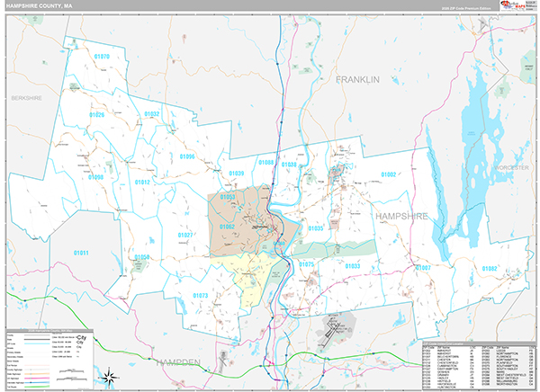Screen dimensions: 540x392
Task: Click the large HAMPSHIRE county label
Action: coord(401,216)
